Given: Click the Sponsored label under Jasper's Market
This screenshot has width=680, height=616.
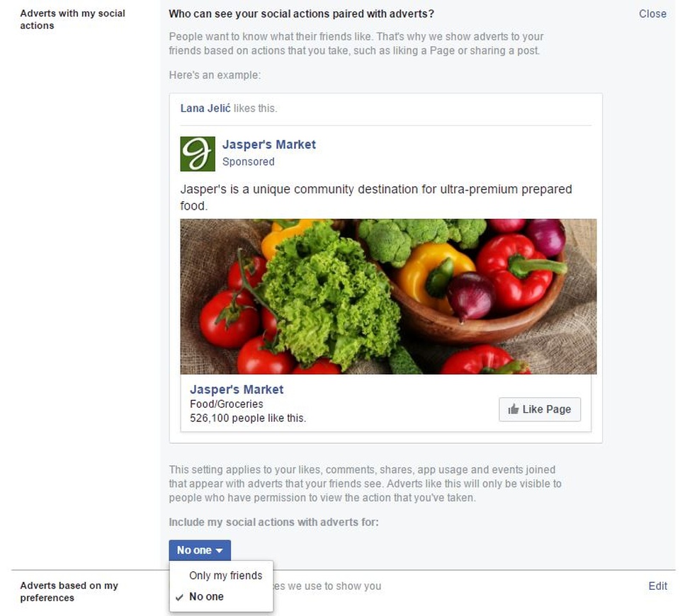Looking at the screenshot, I should pyautogui.click(x=249, y=161).
